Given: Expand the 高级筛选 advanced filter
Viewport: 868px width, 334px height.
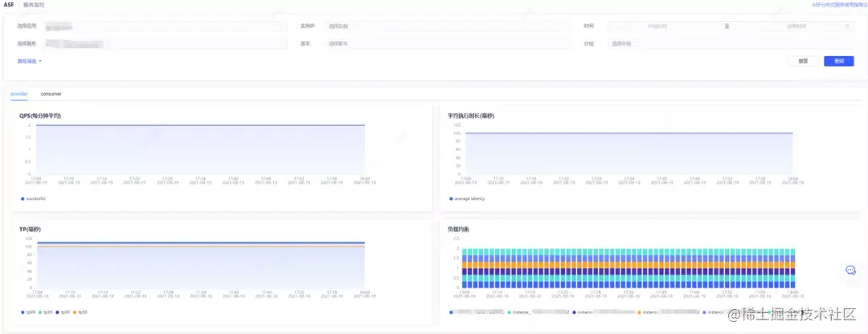Looking at the screenshot, I should point(30,61).
